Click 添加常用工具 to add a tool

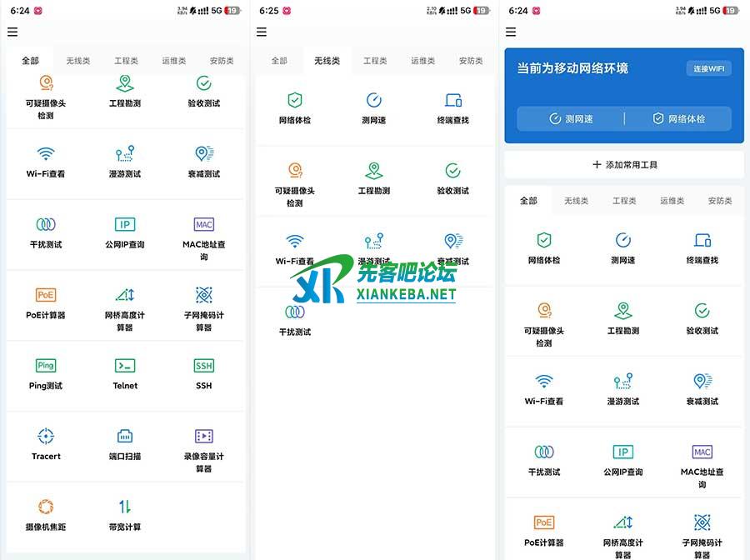(624, 165)
